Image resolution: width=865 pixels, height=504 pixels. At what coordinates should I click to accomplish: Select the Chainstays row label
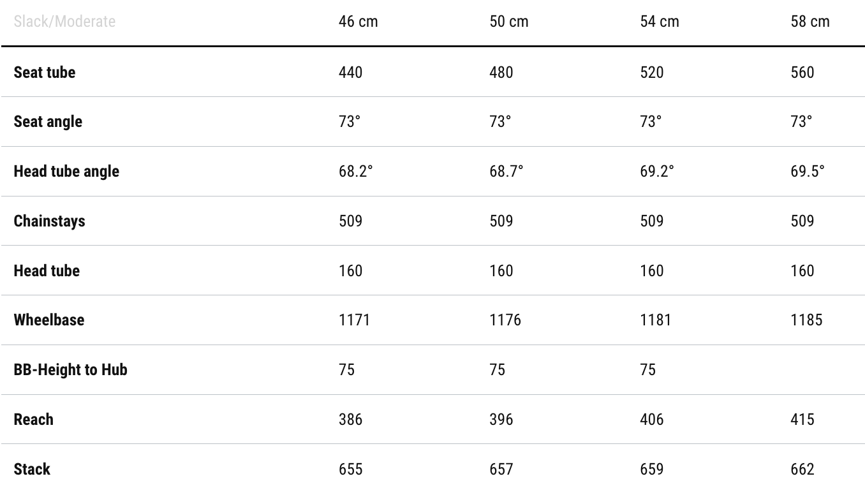coord(49,221)
